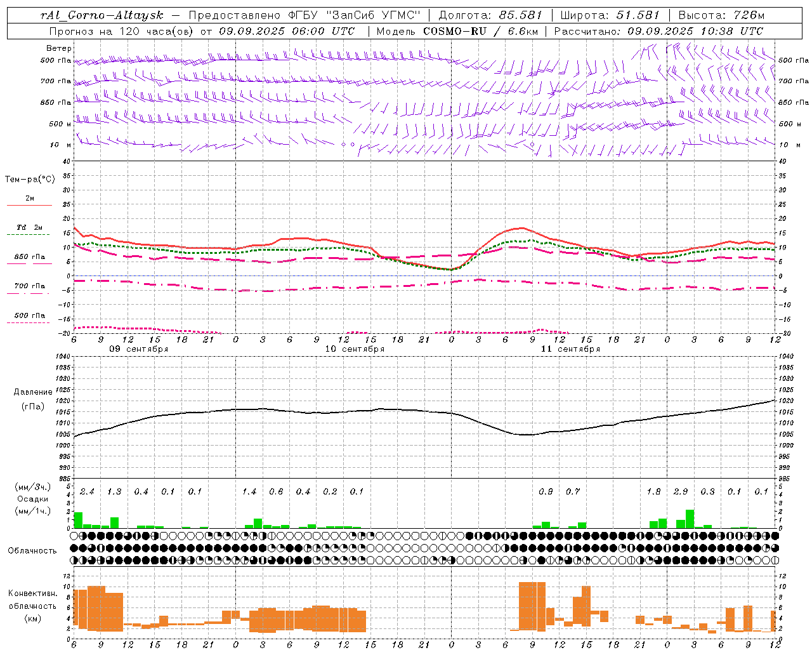812x650 pixels.
Task: Click the red solid line sample under 2м legend
Action: point(29,205)
